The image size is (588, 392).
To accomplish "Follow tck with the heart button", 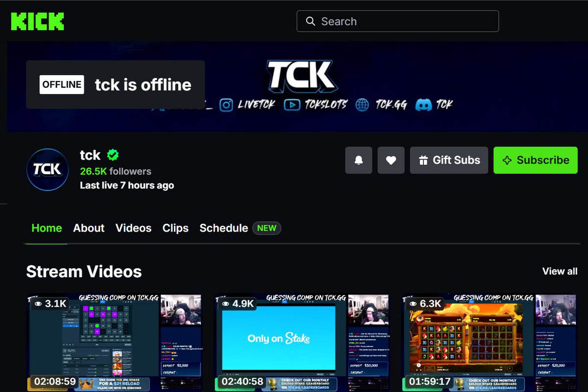I will [391, 160].
